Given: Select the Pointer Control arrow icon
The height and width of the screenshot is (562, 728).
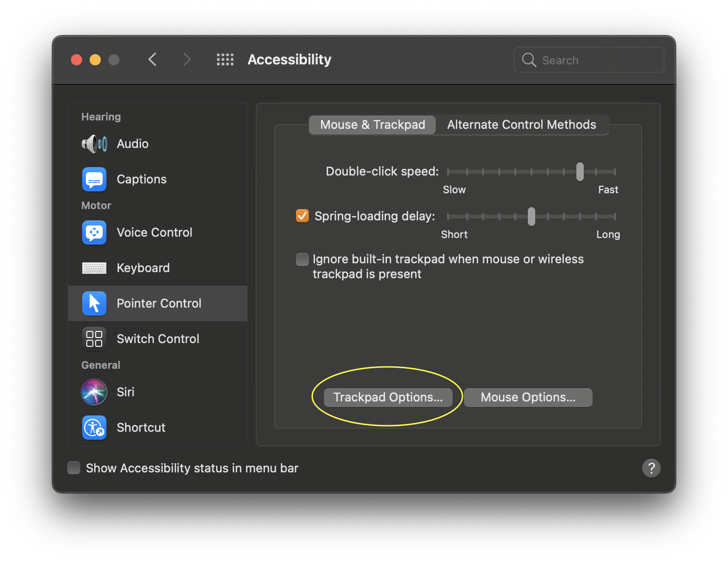Looking at the screenshot, I should (94, 303).
